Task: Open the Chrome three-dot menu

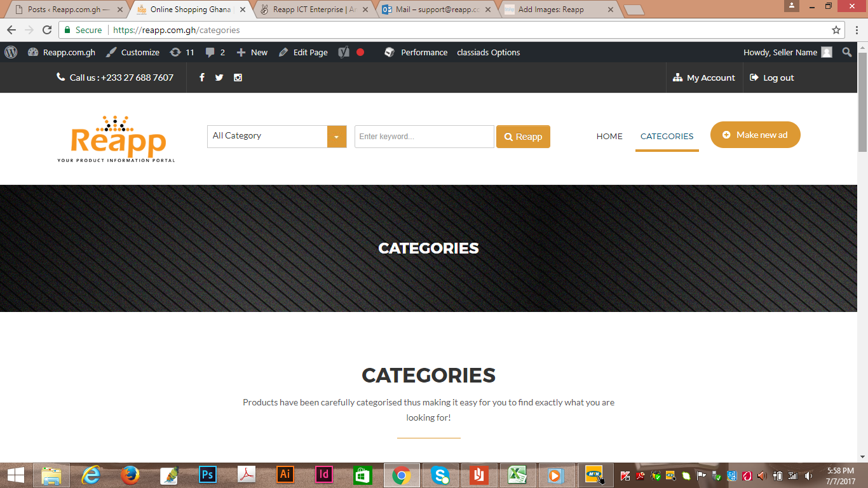Action: 856,30
